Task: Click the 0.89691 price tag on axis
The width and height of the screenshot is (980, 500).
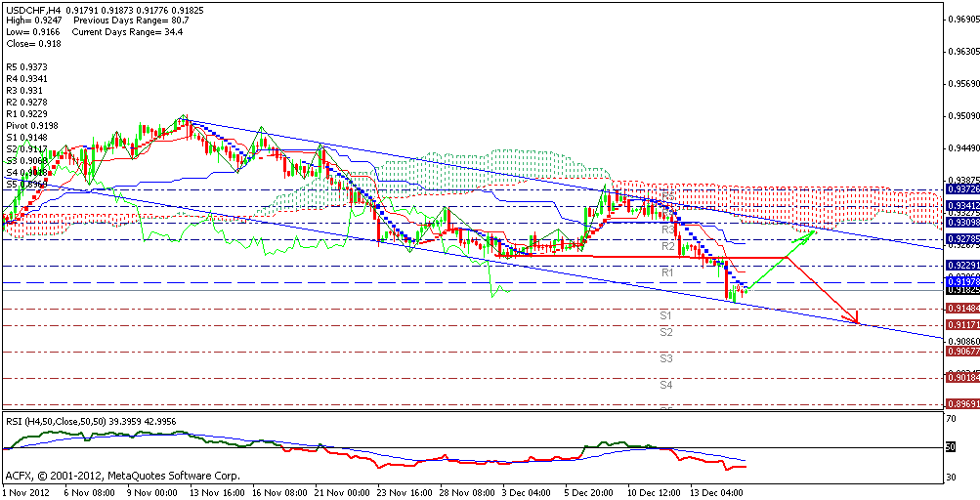Action: click(x=959, y=403)
